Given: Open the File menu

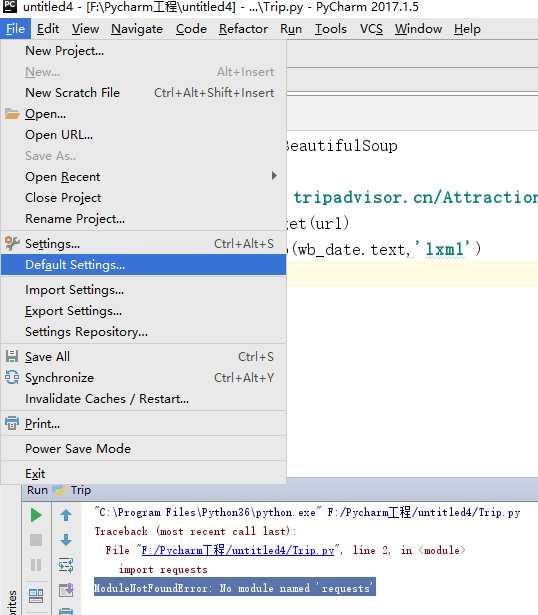Looking at the screenshot, I should tap(15, 29).
